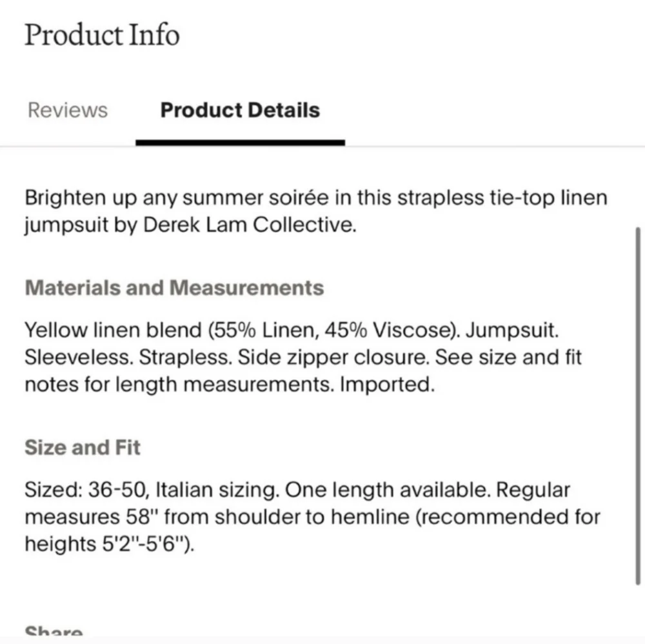Open the partially visible Share section
645x644 pixels.
pyautogui.click(x=54, y=630)
